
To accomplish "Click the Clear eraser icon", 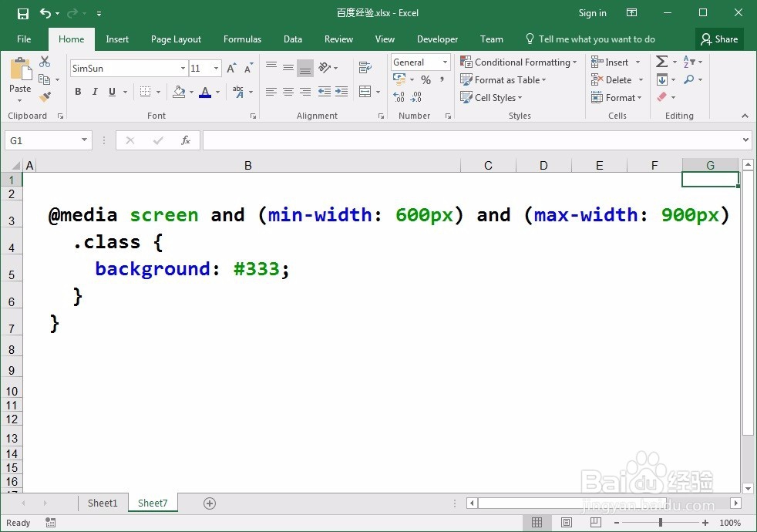I will click(x=662, y=97).
